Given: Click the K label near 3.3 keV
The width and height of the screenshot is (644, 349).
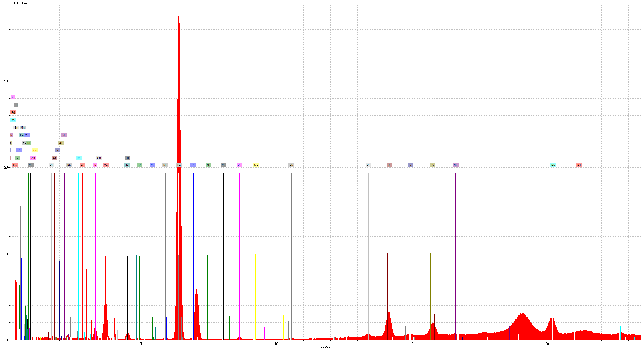Looking at the screenshot, I should click(x=95, y=165).
